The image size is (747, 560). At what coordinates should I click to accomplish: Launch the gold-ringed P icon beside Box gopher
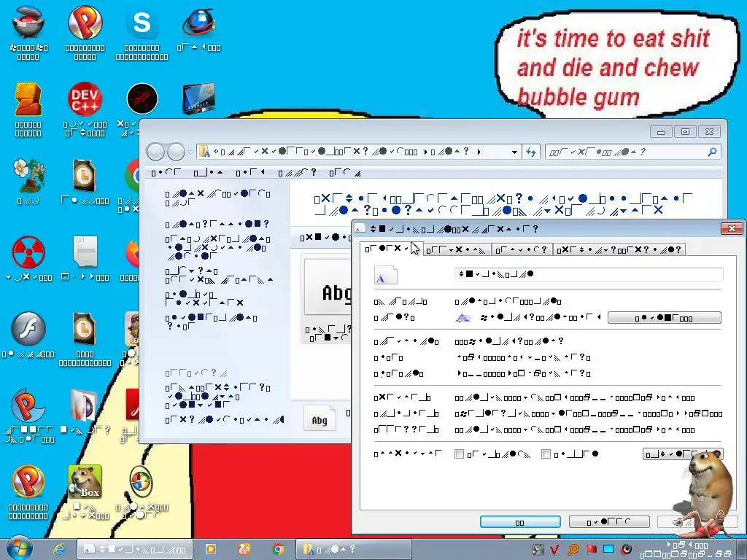point(28,481)
